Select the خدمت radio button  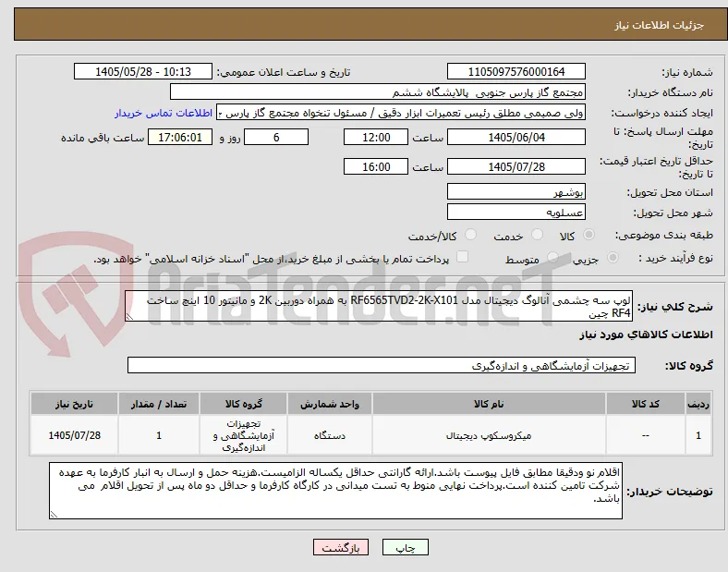(537, 235)
